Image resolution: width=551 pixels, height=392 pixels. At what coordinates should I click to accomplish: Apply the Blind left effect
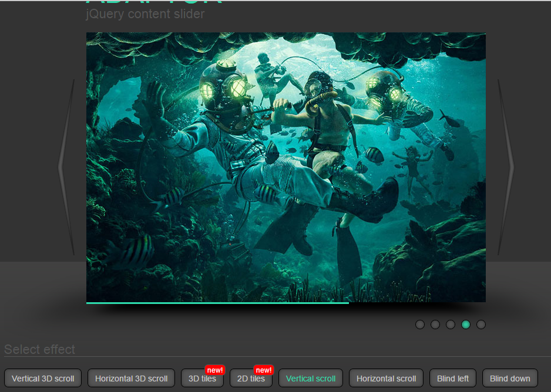click(452, 379)
